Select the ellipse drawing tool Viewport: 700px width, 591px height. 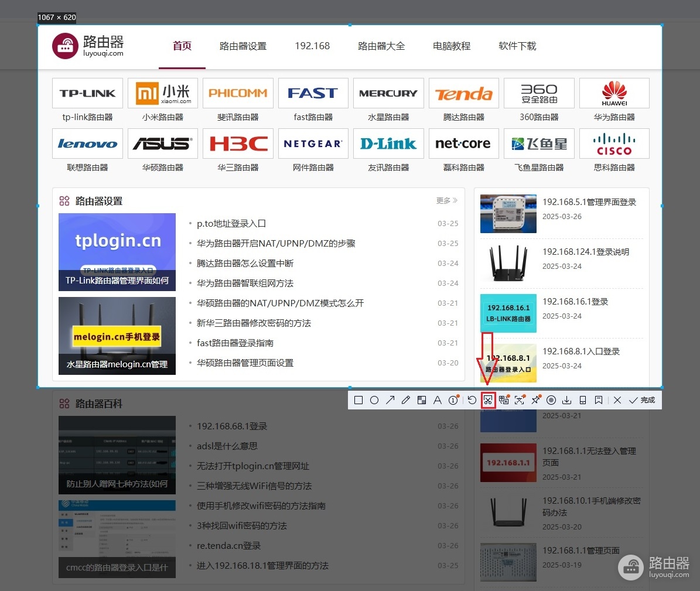pyautogui.click(x=374, y=400)
